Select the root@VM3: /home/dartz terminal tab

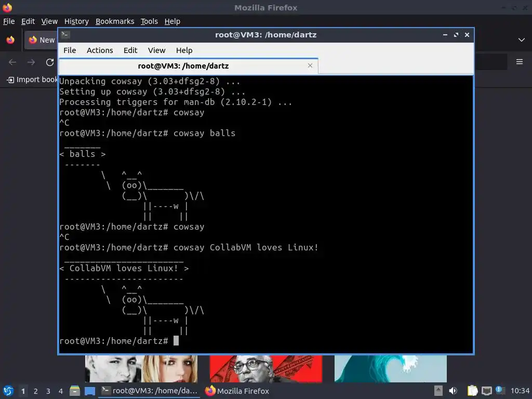coord(188,66)
